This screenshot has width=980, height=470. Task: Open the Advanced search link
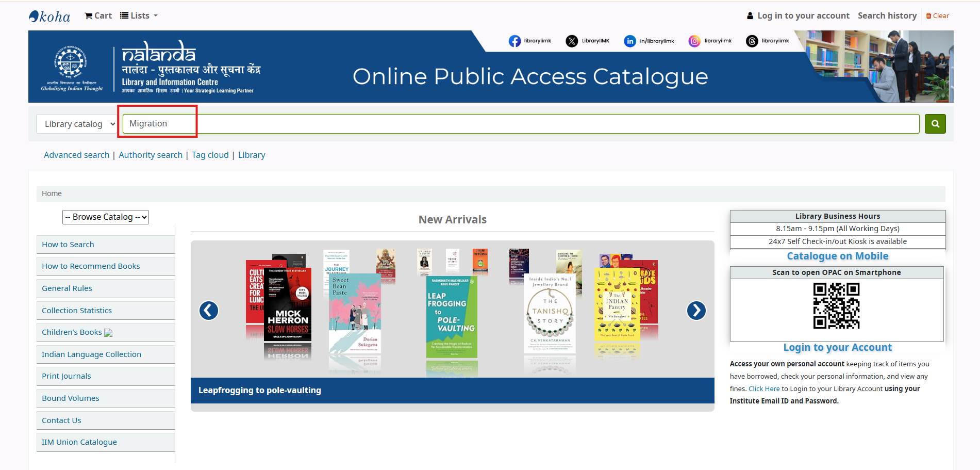click(76, 155)
